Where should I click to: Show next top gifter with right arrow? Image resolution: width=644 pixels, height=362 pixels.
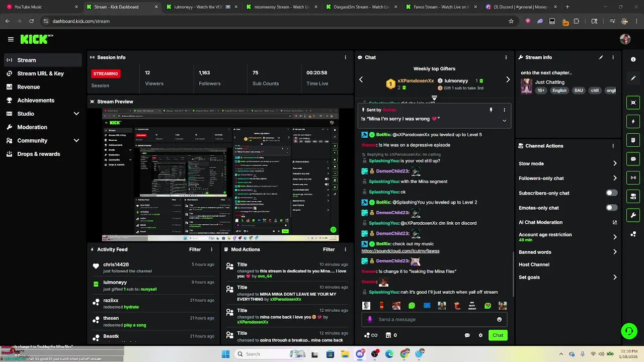click(508, 79)
